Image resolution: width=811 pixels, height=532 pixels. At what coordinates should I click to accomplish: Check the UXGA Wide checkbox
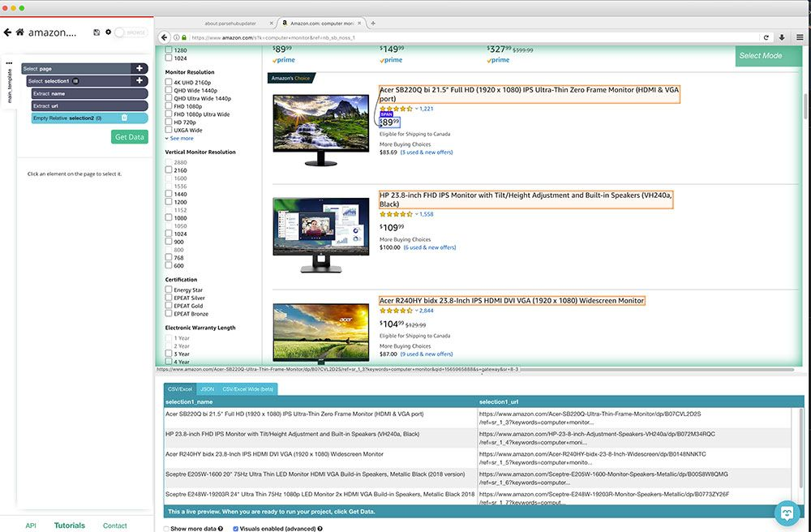point(169,130)
